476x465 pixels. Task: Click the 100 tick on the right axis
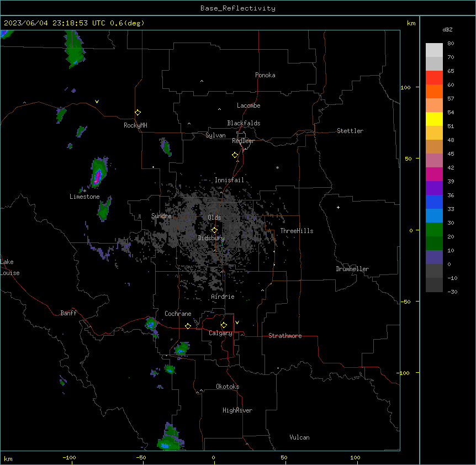click(x=405, y=87)
